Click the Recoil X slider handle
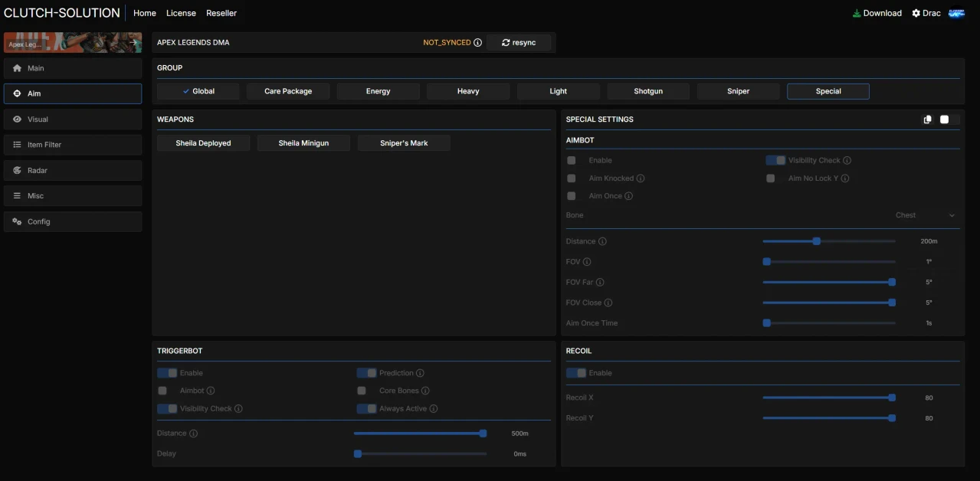Screen dimensions: 980x481 point(892,398)
